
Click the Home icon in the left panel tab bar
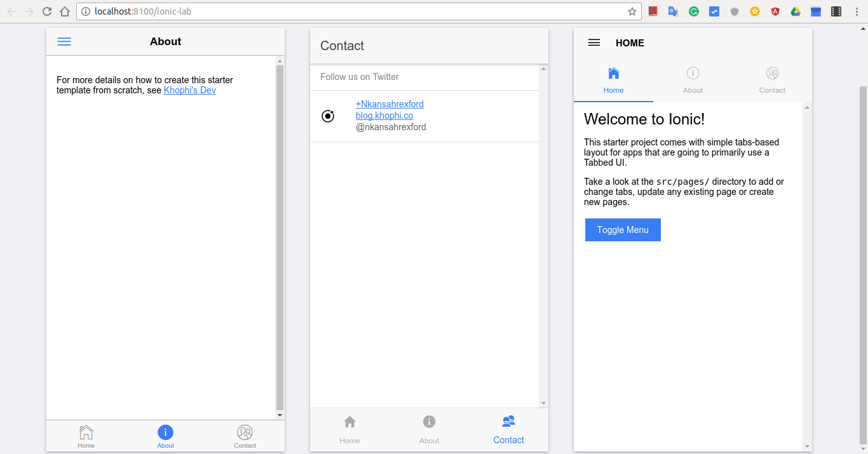[86, 433]
